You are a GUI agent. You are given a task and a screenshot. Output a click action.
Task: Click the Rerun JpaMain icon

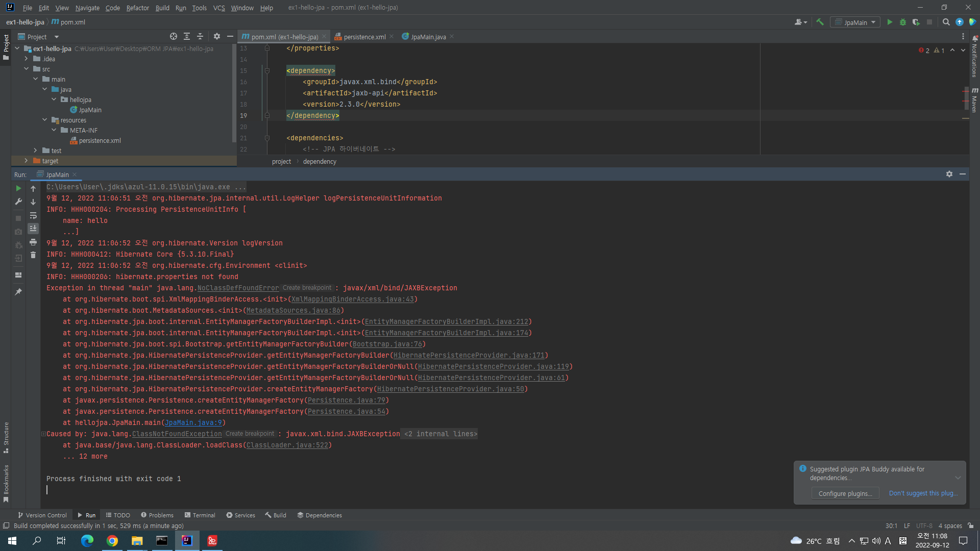18,188
